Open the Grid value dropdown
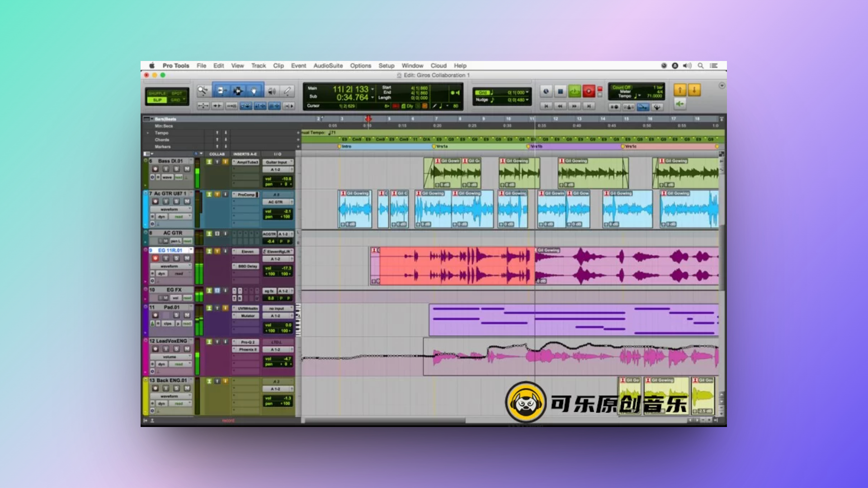This screenshot has height=488, width=868. pyautogui.click(x=527, y=93)
